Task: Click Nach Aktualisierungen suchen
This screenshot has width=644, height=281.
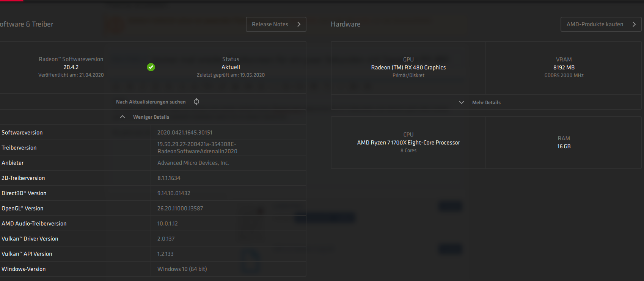Action: click(x=151, y=102)
